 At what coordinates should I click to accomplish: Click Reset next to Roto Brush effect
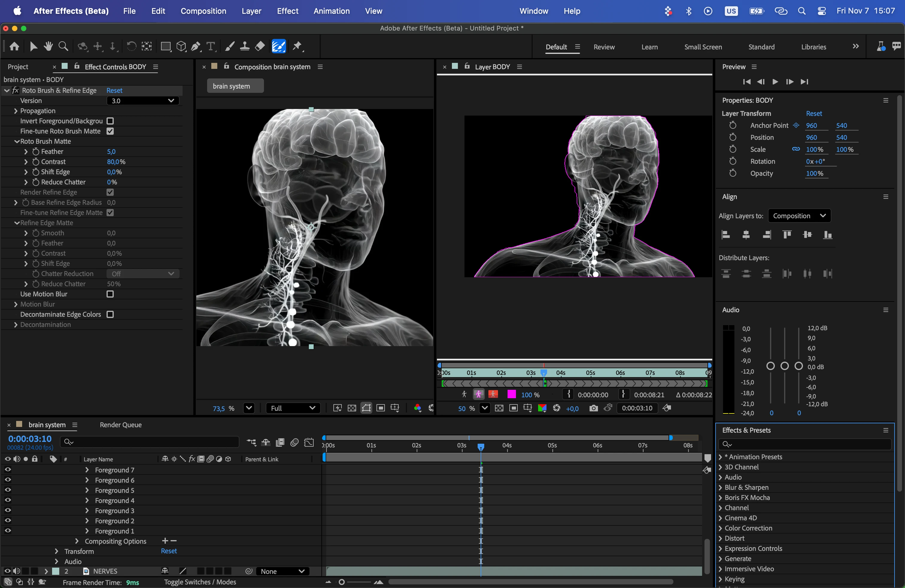114,90
